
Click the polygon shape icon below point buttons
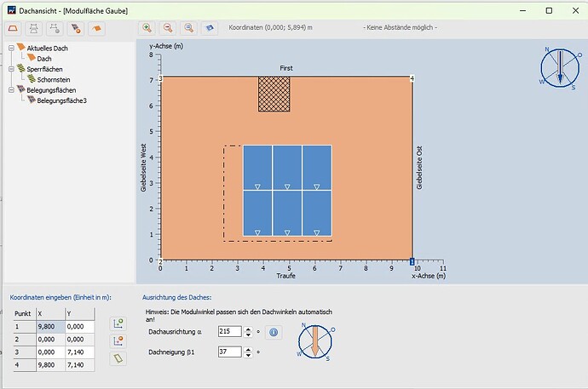coord(118,358)
